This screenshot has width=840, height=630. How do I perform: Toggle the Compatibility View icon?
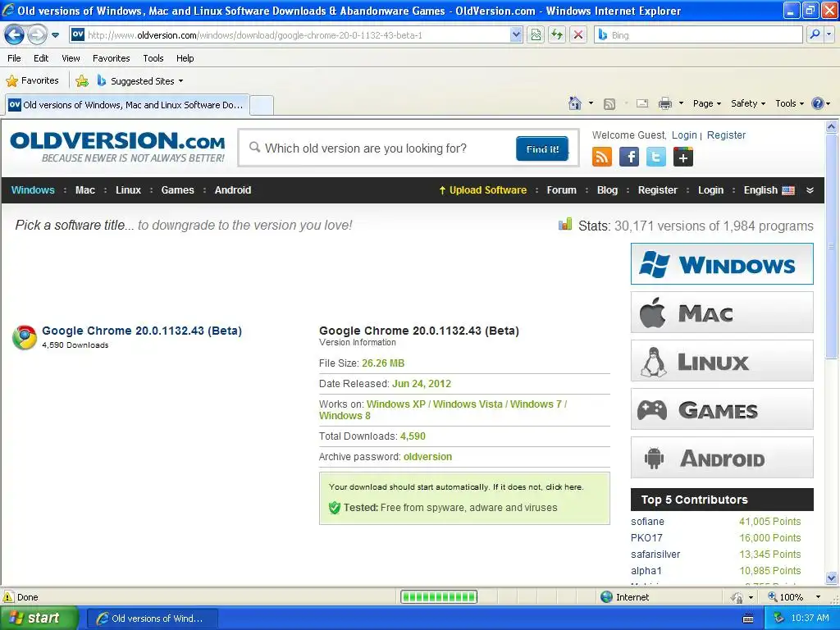536,35
